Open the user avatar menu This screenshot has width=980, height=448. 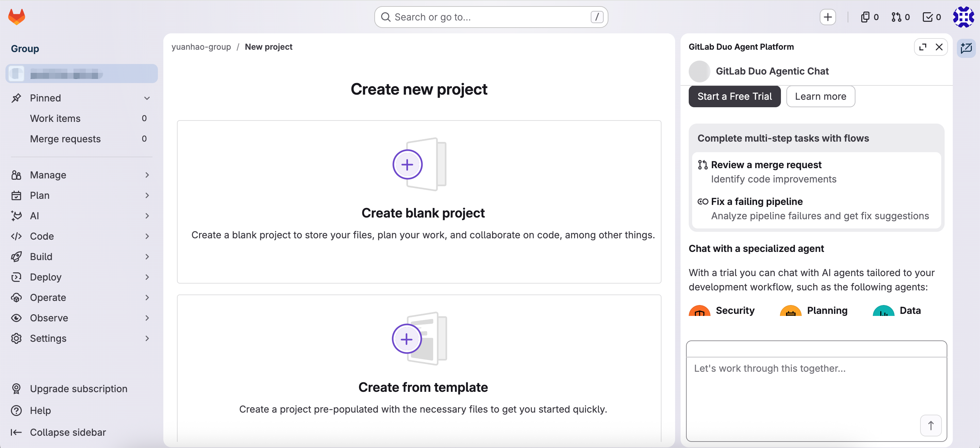tap(963, 17)
